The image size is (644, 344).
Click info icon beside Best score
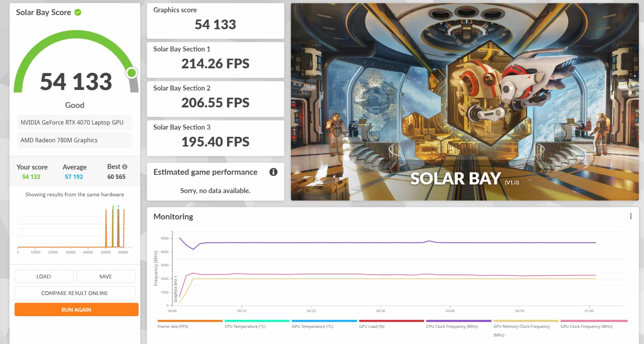pos(125,167)
